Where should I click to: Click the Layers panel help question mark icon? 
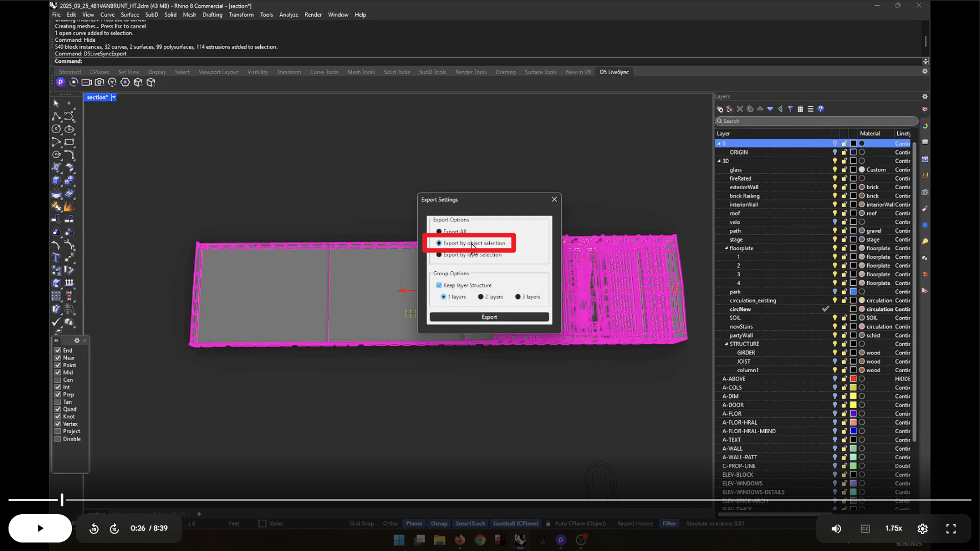pos(821,109)
